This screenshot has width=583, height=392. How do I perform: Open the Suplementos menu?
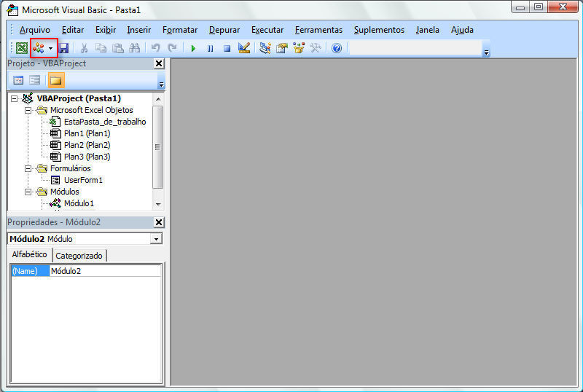pyautogui.click(x=379, y=30)
